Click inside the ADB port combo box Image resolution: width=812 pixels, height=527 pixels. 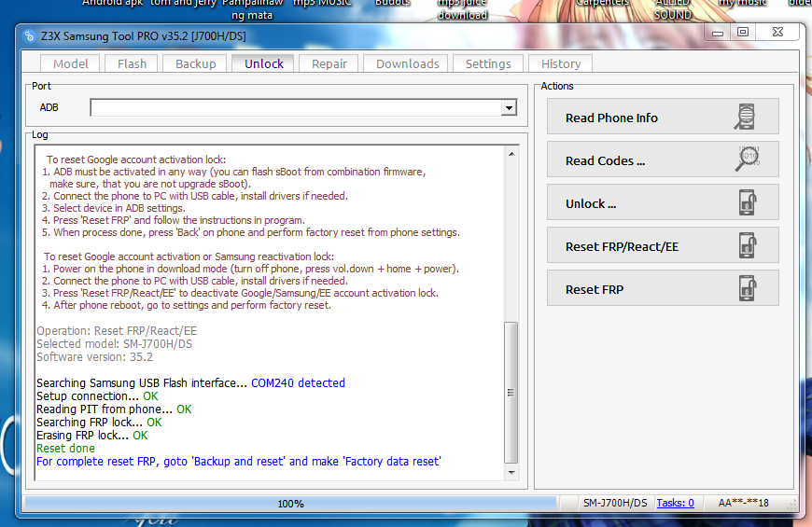[296, 107]
